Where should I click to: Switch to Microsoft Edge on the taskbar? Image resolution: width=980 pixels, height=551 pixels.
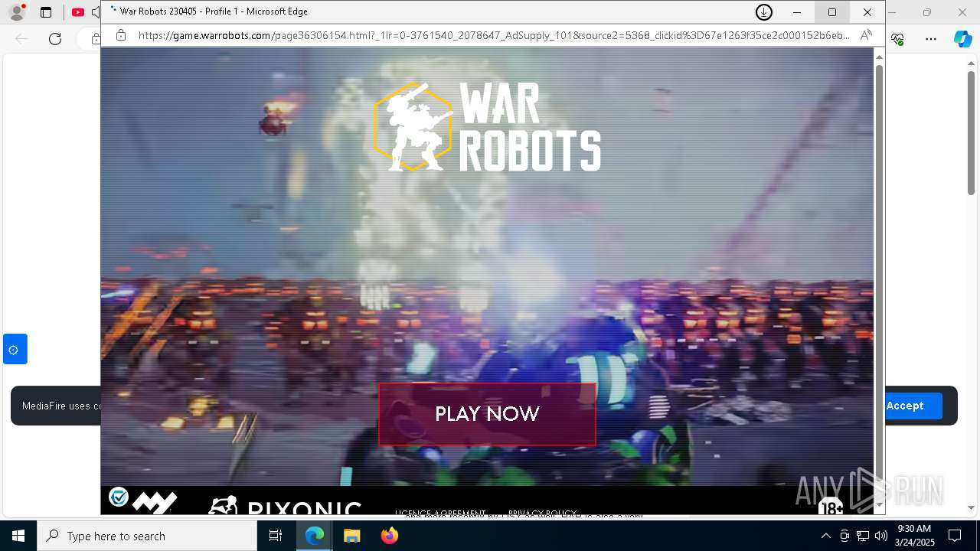[315, 536]
